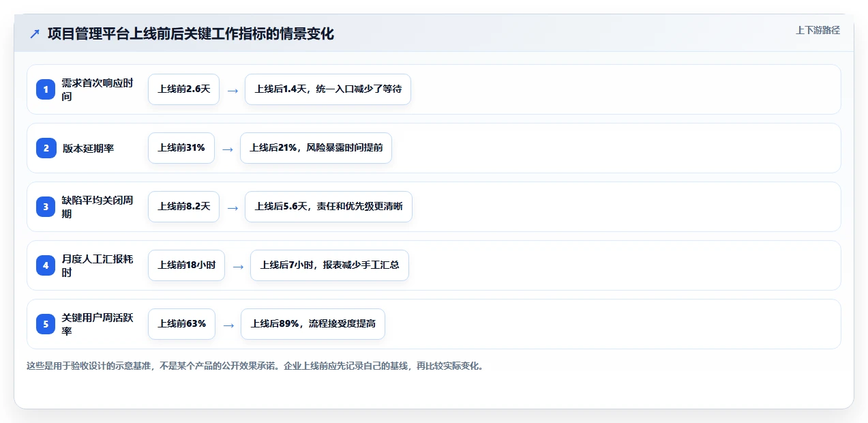Click the 上线前31% chip
868x423 pixels.
coord(181,148)
